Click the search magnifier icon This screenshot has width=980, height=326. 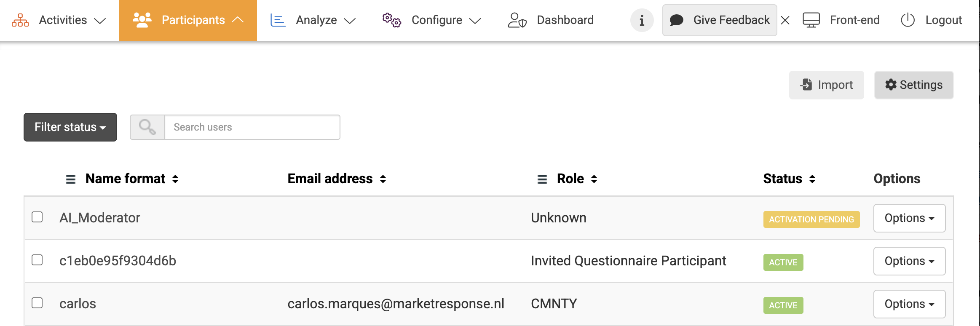click(x=147, y=127)
